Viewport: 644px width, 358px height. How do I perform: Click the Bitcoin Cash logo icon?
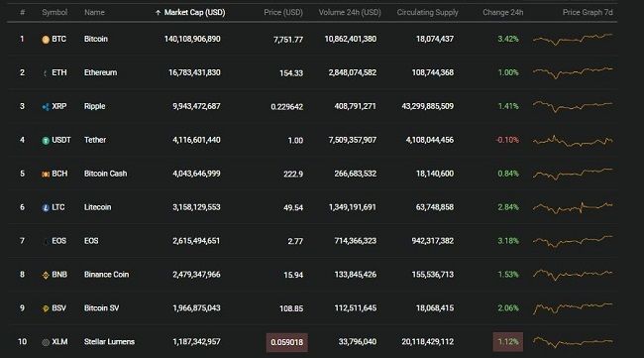[x=46, y=175]
